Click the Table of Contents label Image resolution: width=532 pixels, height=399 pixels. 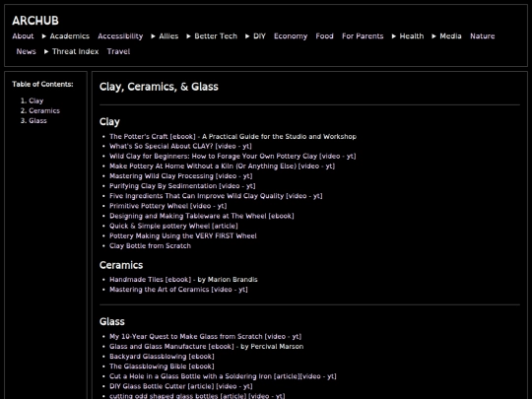[x=42, y=84]
